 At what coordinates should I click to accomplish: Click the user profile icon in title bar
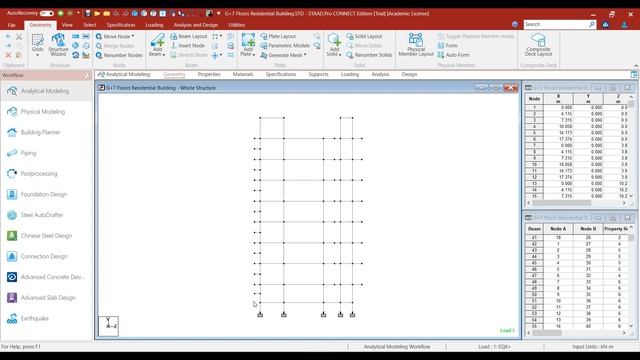point(624,24)
